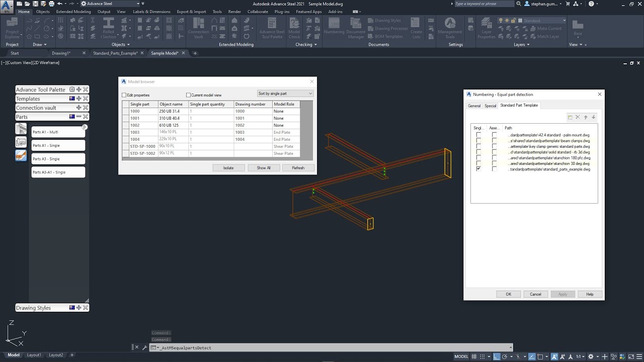This screenshot has width=644, height=362.
Task: Click Help button in Numbering dialog
Action: (x=590, y=294)
